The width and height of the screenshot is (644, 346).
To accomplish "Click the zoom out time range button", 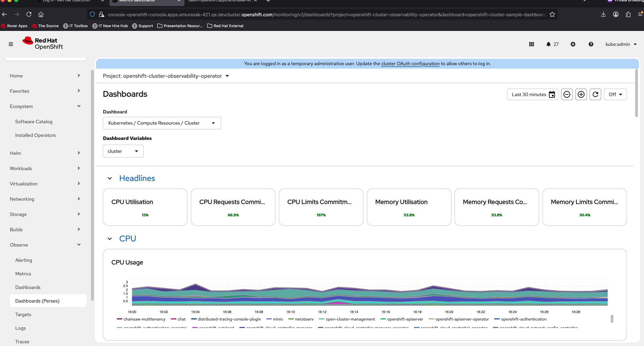I will 567,94.
